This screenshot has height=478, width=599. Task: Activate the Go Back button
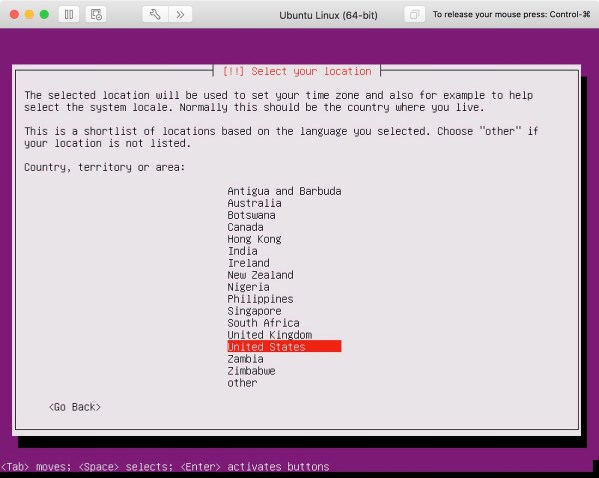pyautogui.click(x=75, y=407)
